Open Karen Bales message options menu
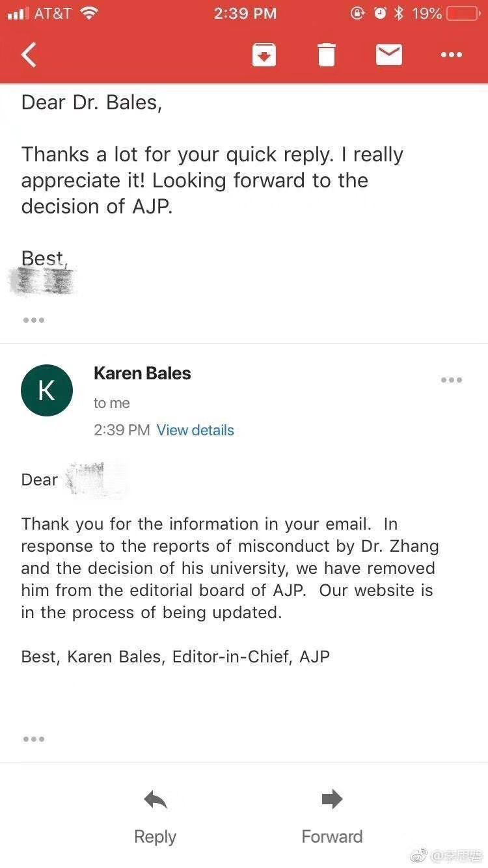 [x=452, y=380]
